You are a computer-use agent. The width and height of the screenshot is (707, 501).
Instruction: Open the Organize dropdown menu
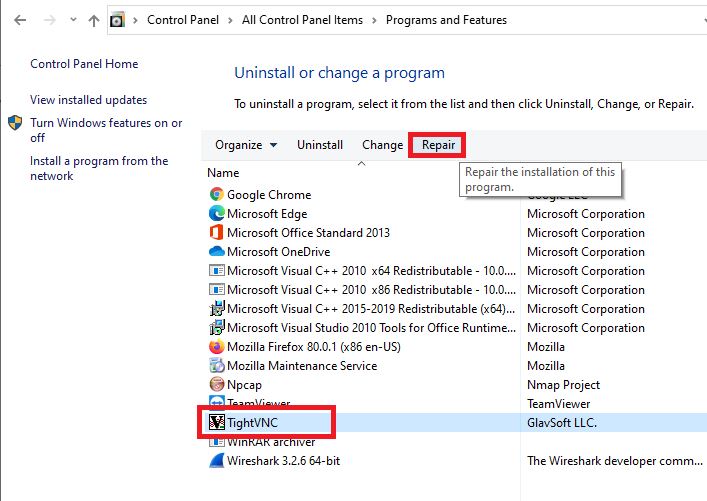(x=246, y=145)
